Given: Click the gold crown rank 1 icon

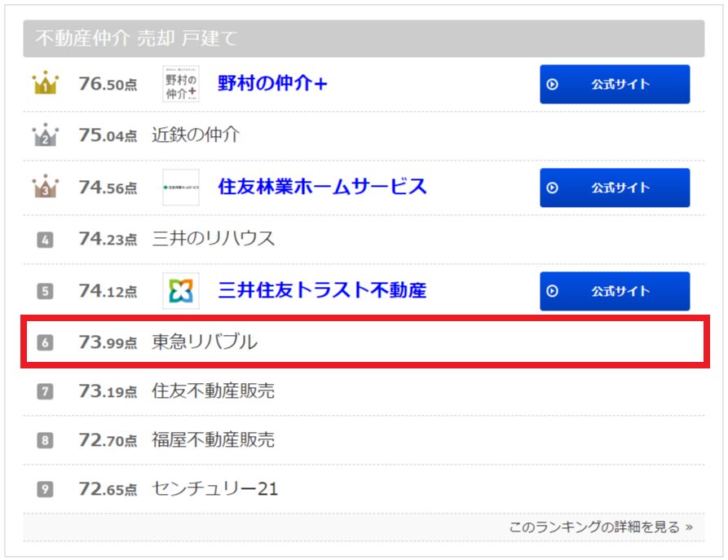Looking at the screenshot, I should 46,83.
